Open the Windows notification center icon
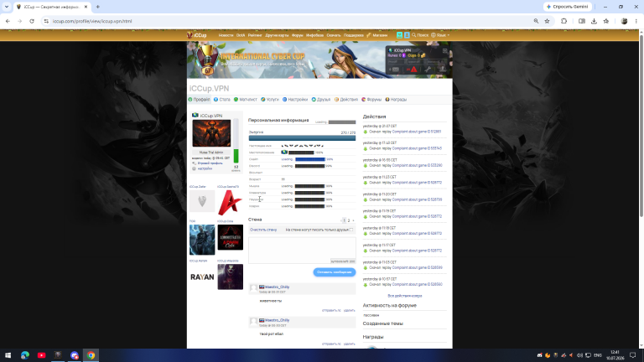Screen dimensions: 644x362 (633, 355)
